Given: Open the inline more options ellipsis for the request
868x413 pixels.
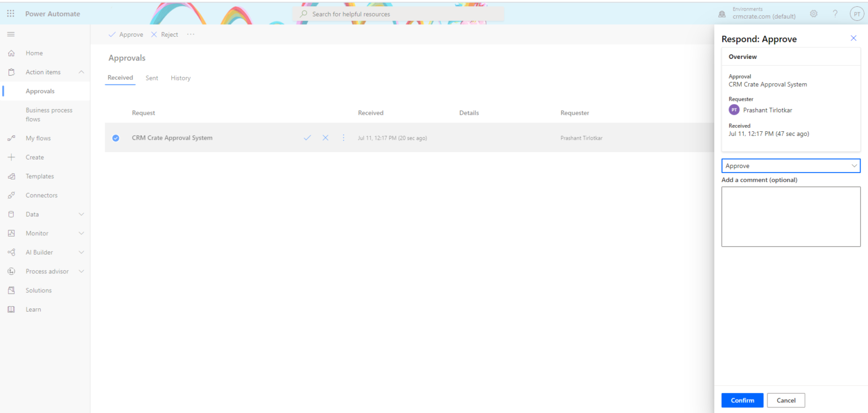Looking at the screenshot, I should 343,137.
